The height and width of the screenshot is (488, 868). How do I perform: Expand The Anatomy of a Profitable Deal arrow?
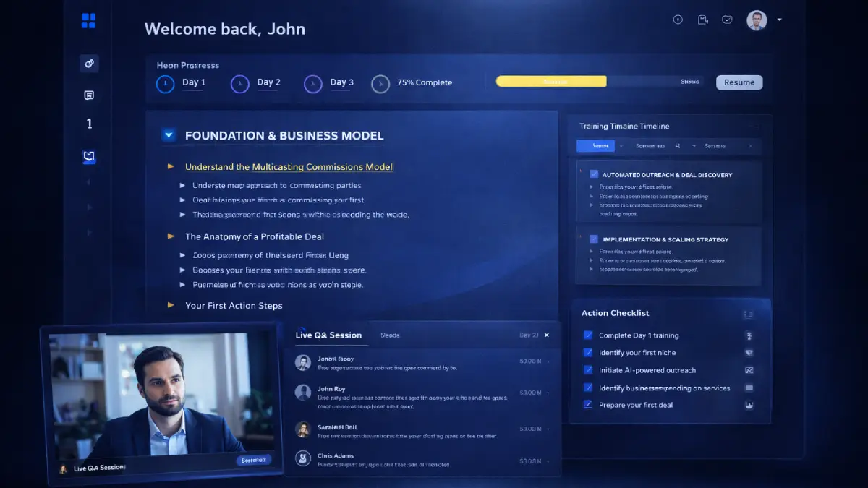pyautogui.click(x=171, y=236)
